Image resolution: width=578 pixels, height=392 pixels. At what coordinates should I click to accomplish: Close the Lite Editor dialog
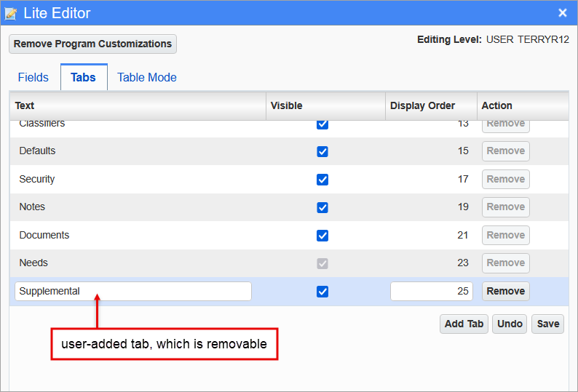click(563, 13)
